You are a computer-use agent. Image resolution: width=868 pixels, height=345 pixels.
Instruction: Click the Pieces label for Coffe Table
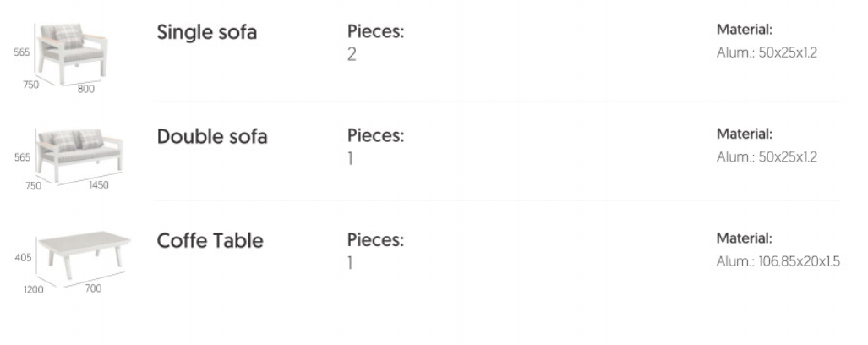376,240
